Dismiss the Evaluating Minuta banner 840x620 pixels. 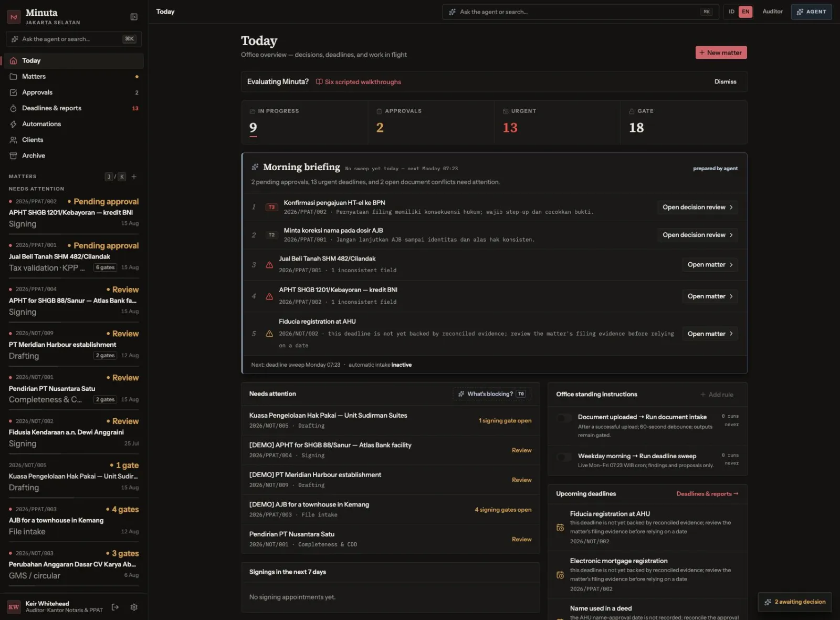(x=725, y=82)
